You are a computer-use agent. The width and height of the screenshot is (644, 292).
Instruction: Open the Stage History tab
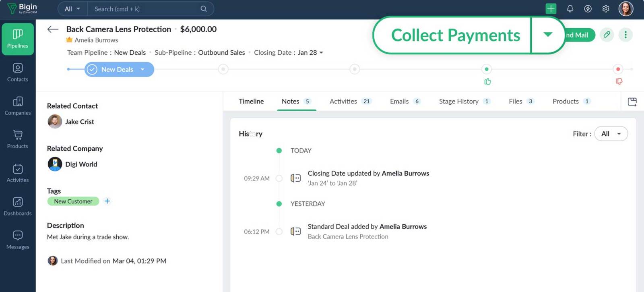tap(464, 101)
